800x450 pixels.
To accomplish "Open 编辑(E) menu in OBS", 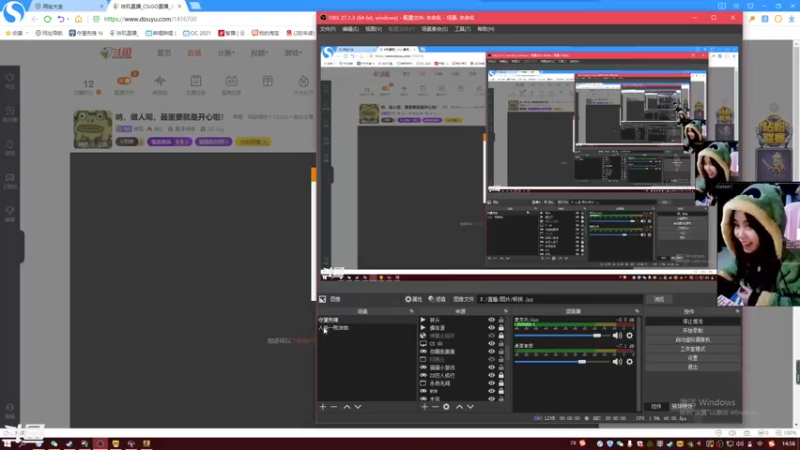I will (350, 29).
